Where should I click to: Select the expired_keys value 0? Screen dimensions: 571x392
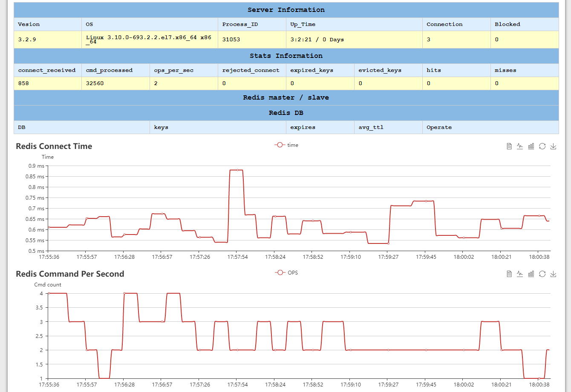coord(320,83)
